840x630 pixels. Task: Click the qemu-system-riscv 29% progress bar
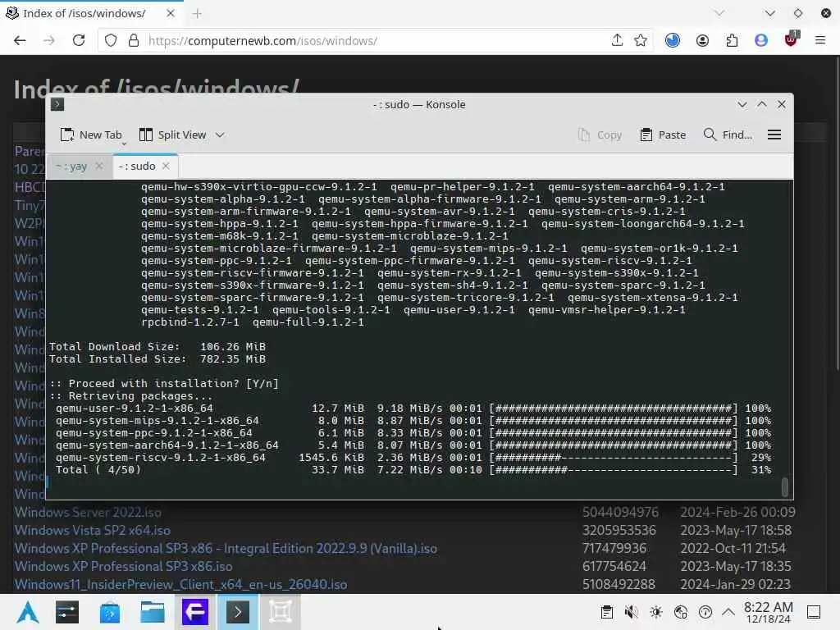(x=614, y=458)
